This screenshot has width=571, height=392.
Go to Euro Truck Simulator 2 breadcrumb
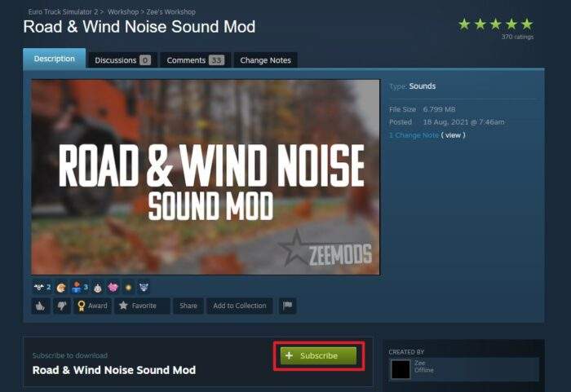coord(63,11)
